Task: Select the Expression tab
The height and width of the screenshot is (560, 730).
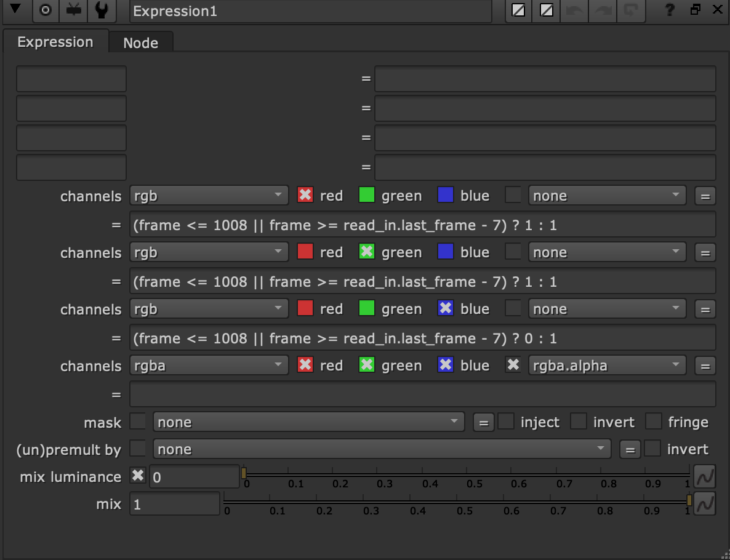Action: [x=55, y=42]
